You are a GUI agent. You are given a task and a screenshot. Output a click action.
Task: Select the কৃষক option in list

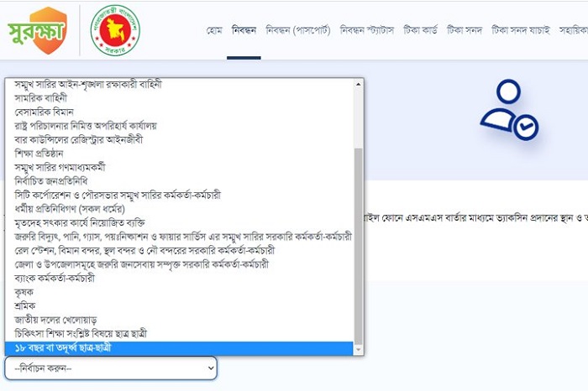[179, 292]
